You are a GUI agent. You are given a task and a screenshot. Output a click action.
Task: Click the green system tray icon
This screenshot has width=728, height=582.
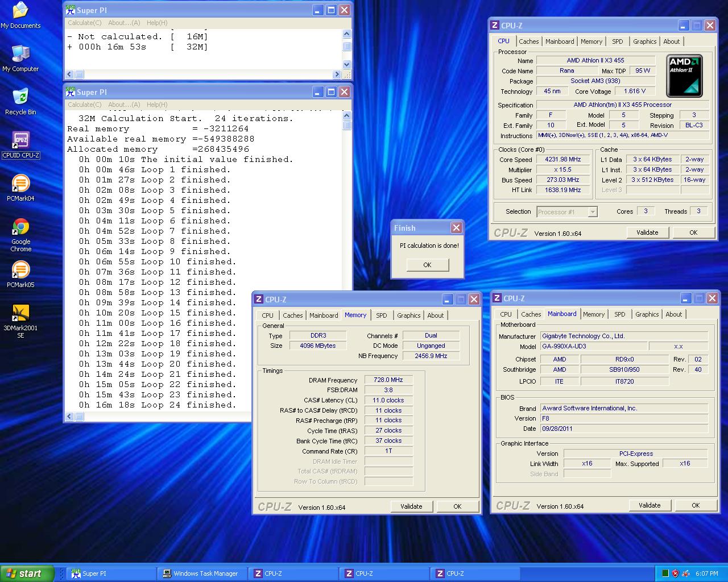click(665, 573)
